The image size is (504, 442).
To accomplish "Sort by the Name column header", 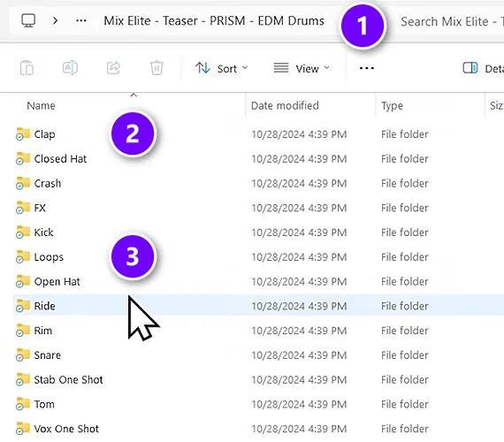I will (x=41, y=106).
